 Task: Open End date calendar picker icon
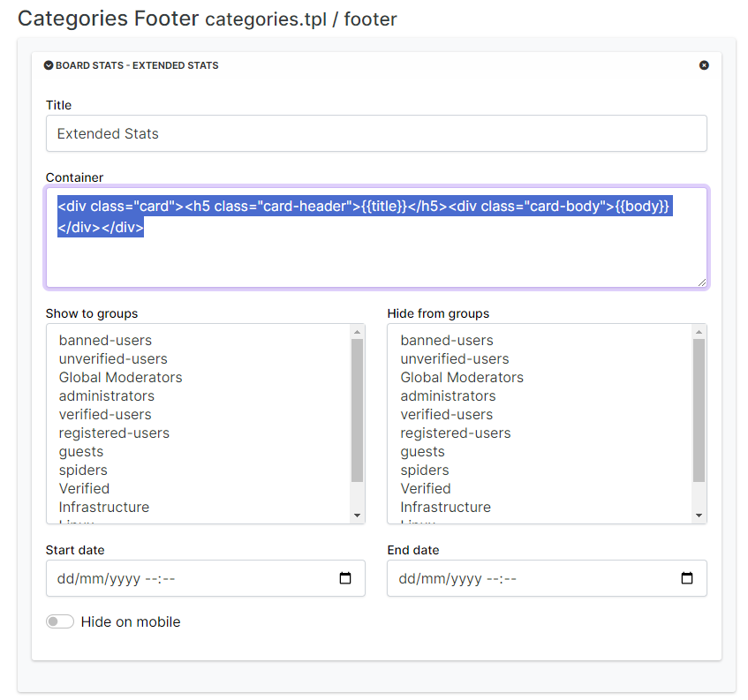tap(687, 579)
